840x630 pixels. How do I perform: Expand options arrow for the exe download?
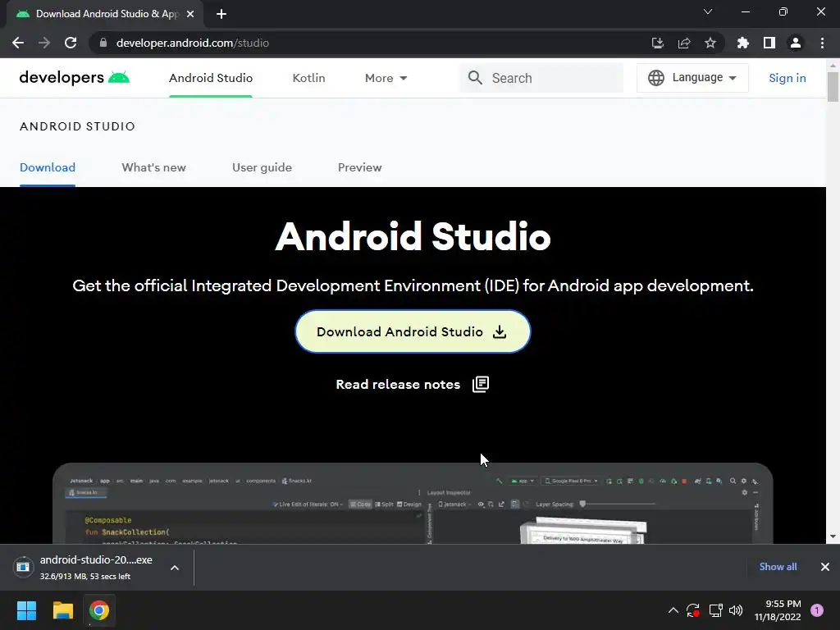pos(175,568)
